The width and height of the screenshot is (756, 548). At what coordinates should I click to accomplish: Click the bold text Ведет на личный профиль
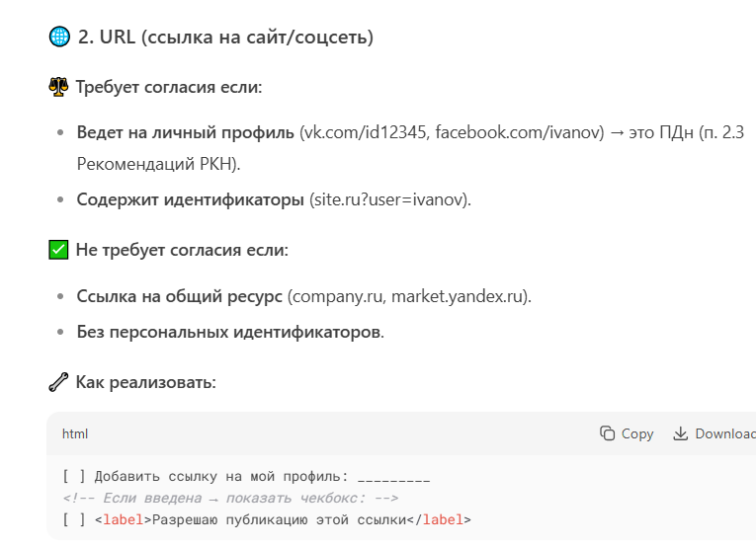pyautogui.click(x=185, y=132)
